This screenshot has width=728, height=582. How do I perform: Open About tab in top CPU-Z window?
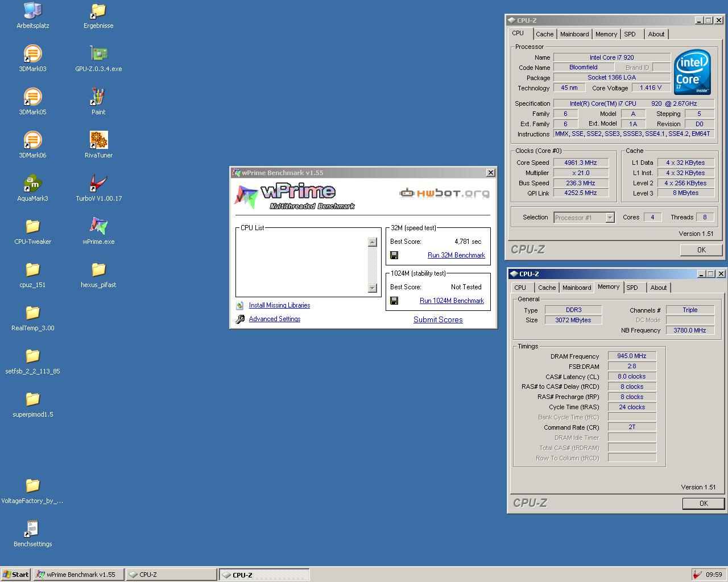[x=656, y=34]
